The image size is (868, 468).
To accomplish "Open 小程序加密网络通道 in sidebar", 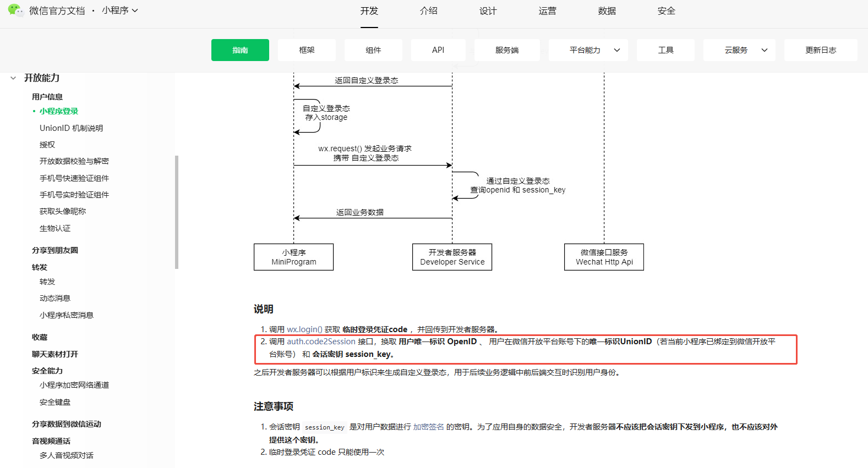I will (74, 385).
